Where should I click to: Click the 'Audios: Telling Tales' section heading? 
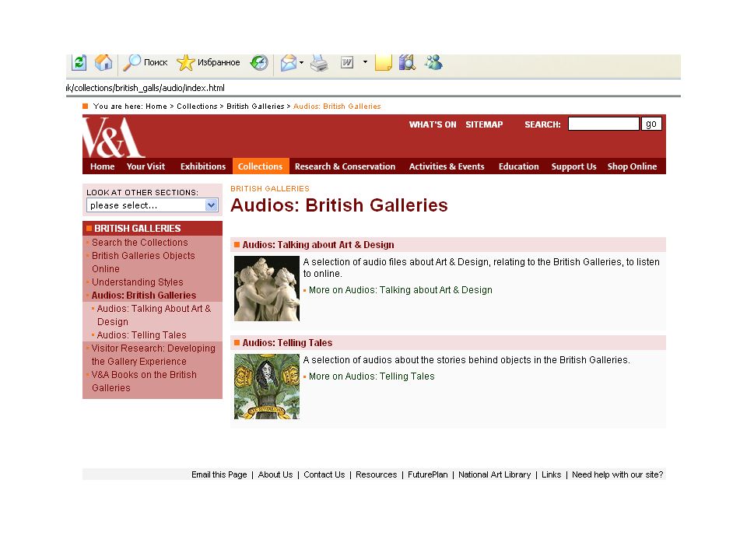287,343
